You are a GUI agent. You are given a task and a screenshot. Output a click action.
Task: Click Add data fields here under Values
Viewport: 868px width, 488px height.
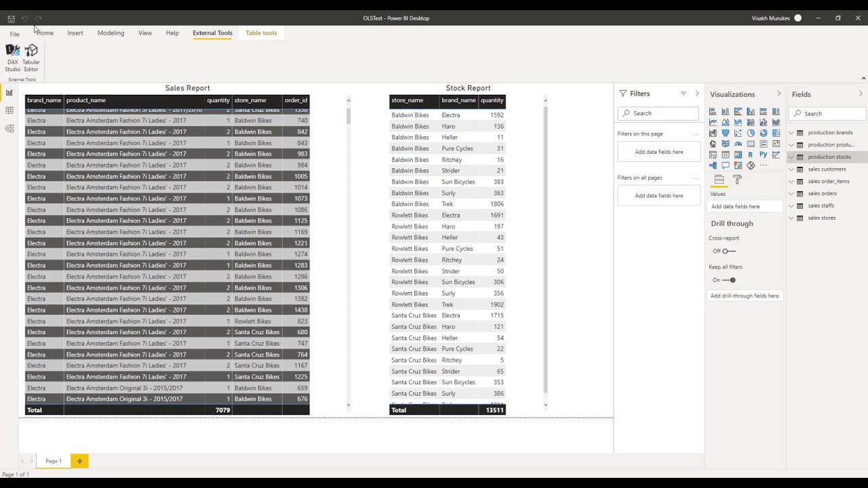[745, 206]
